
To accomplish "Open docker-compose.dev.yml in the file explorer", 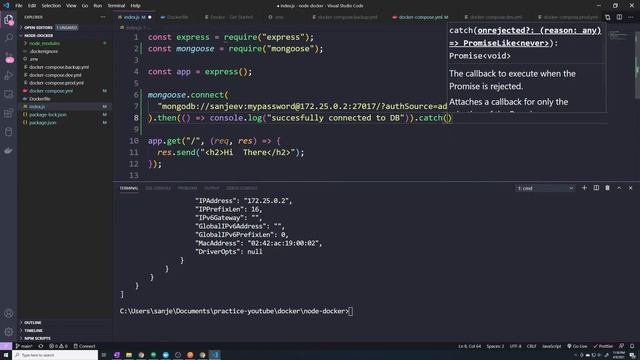I will pyautogui.click(x=55, y=75).
